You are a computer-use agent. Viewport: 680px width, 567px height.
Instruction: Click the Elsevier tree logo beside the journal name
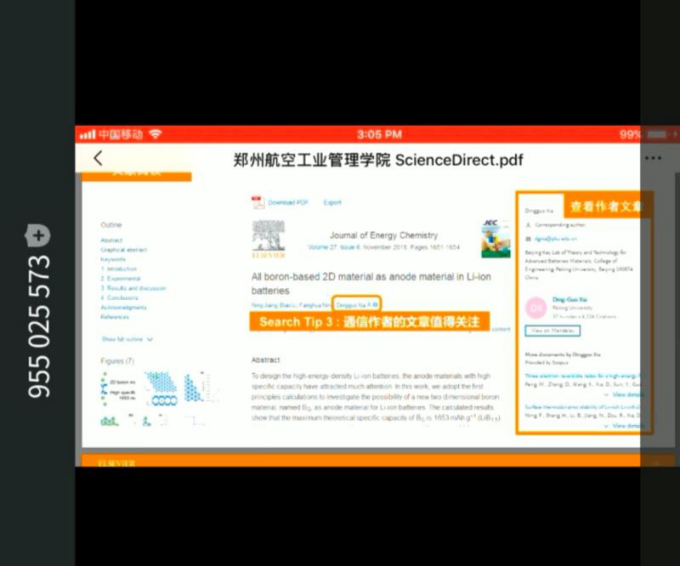268,239
